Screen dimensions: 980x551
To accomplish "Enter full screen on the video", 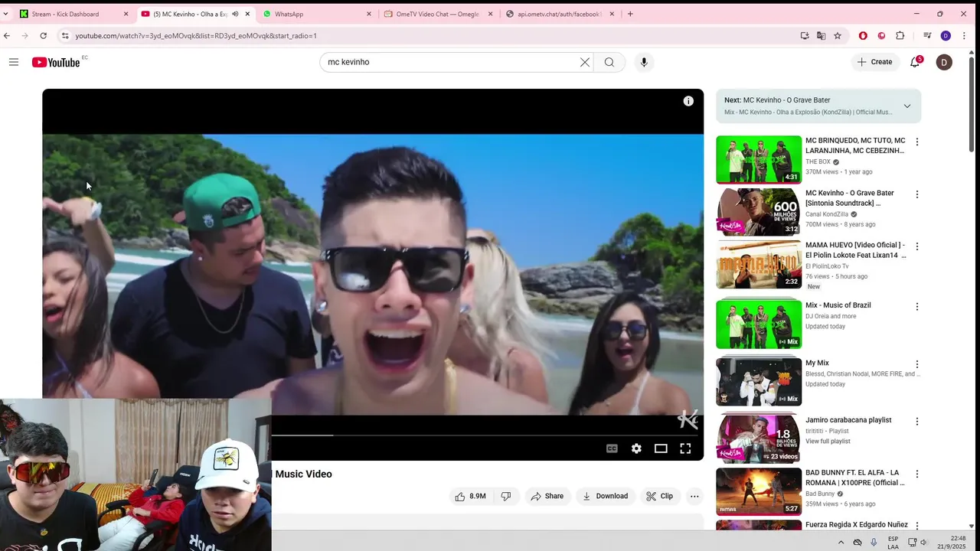I will [685, 448].
